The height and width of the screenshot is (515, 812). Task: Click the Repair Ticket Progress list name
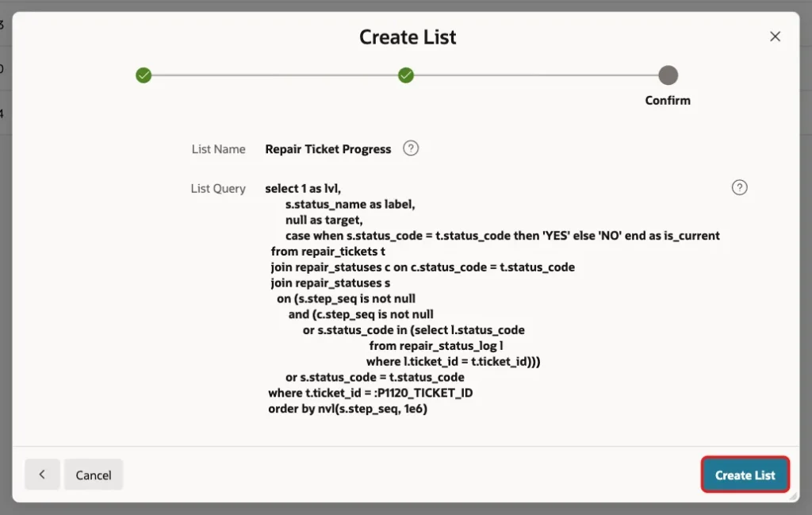click(327, 149)
